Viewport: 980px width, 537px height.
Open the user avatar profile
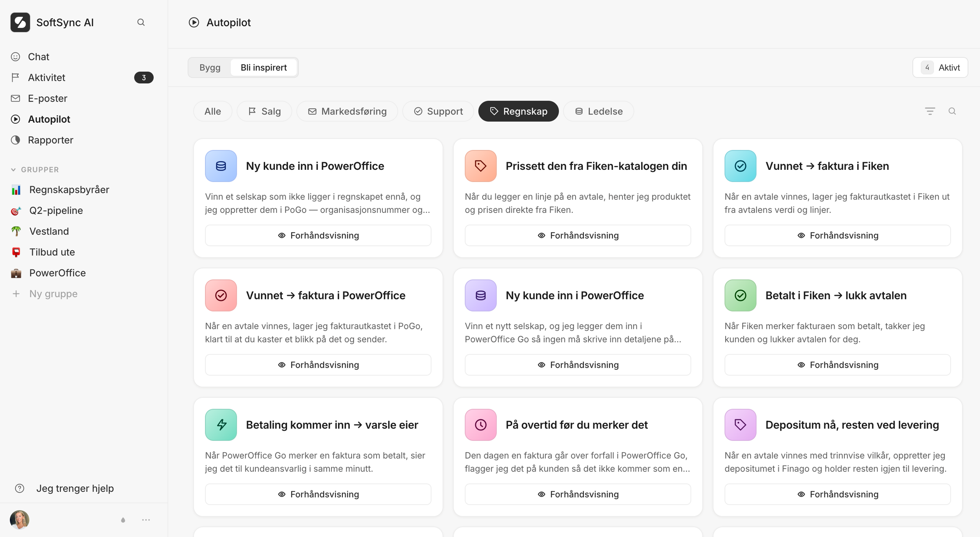point(19,520)
